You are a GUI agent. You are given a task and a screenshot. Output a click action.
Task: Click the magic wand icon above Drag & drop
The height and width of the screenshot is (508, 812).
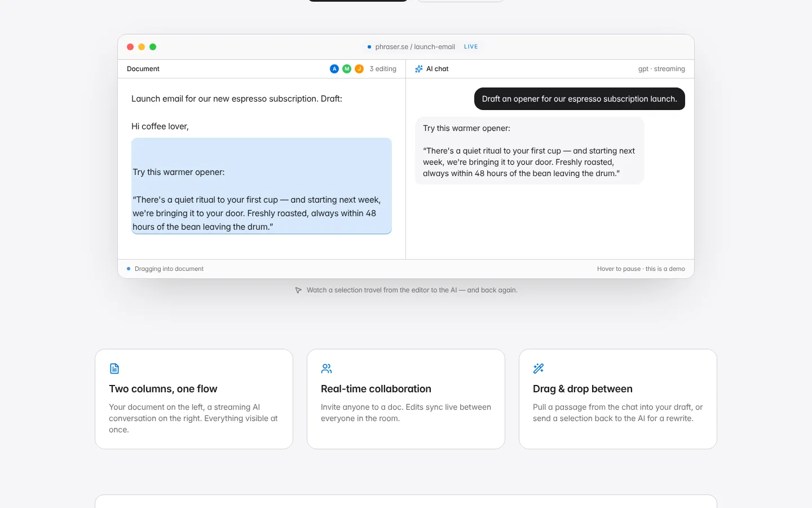point(539,369)
